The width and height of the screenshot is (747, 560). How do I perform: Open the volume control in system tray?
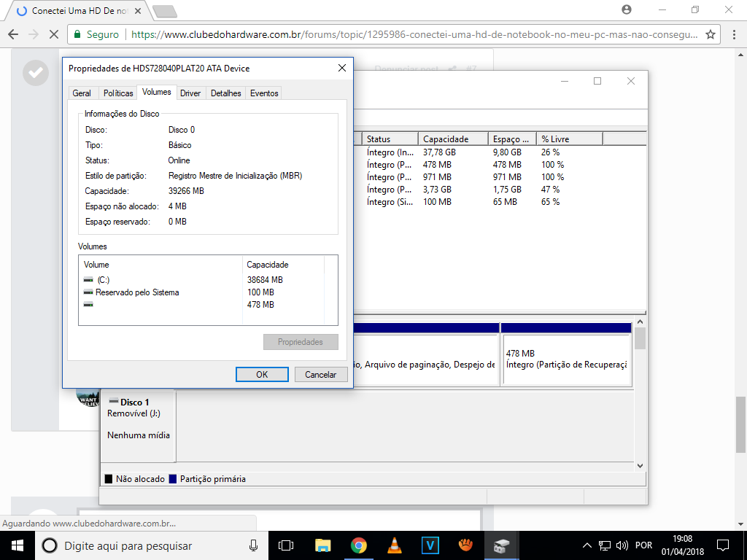622,545
